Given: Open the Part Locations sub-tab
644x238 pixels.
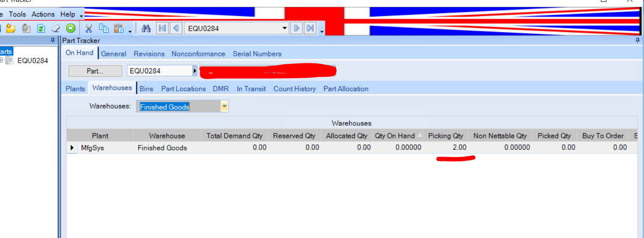Looking at the screenshot, I should [183, 89].
